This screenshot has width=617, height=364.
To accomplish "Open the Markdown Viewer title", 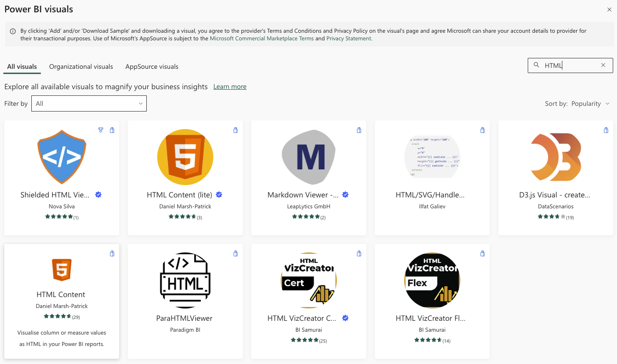I will coord(303,195).
